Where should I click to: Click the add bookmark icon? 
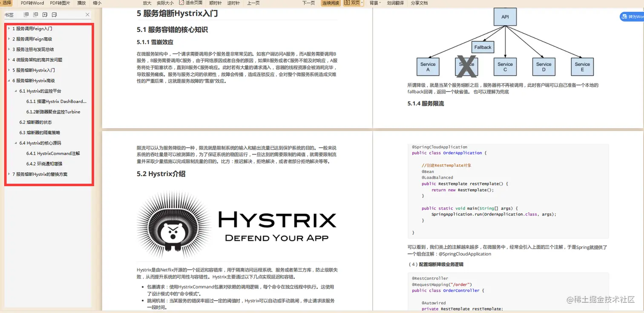click(x=45, y=14)
